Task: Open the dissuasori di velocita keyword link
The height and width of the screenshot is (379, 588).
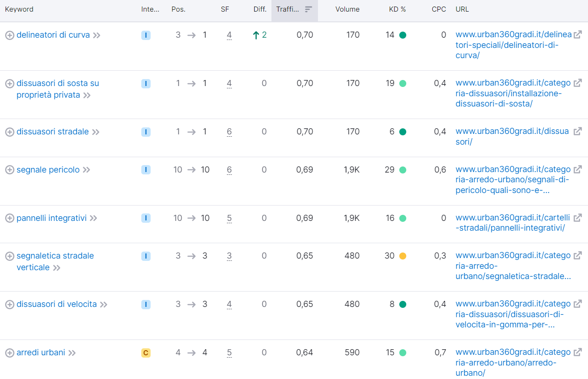Action: 57,304
